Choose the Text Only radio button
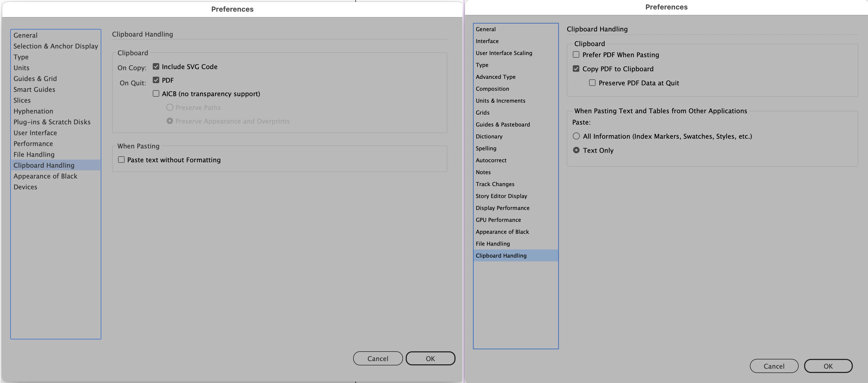Screen dimensions: 868x383 (576, 150)
